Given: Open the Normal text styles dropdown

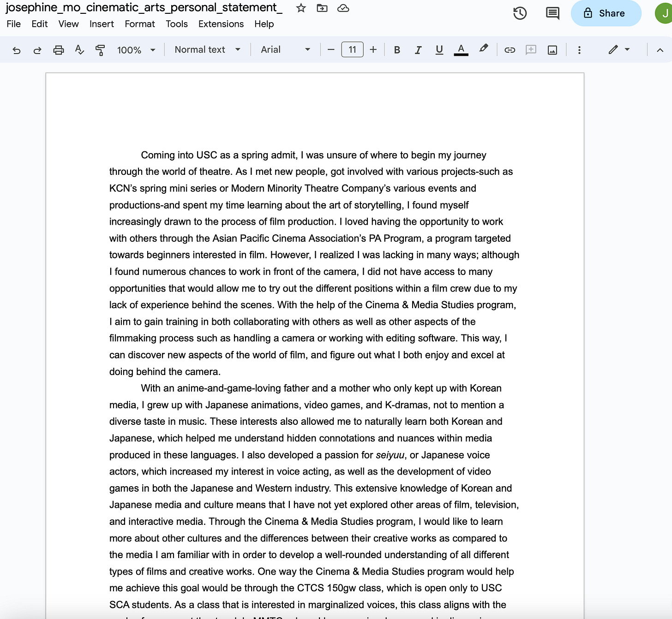Looking at the screenshot, I should pos(207,49).
